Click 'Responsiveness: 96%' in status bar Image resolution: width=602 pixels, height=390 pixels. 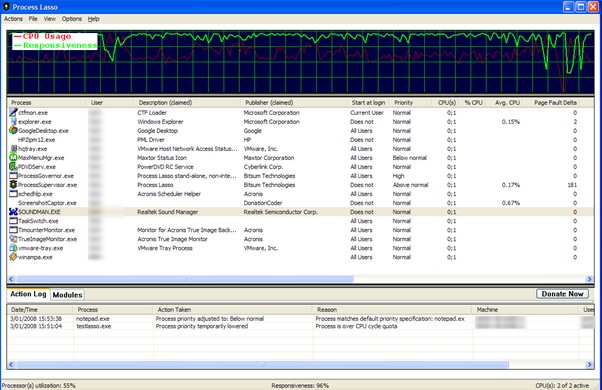click(x=300, y=385)
